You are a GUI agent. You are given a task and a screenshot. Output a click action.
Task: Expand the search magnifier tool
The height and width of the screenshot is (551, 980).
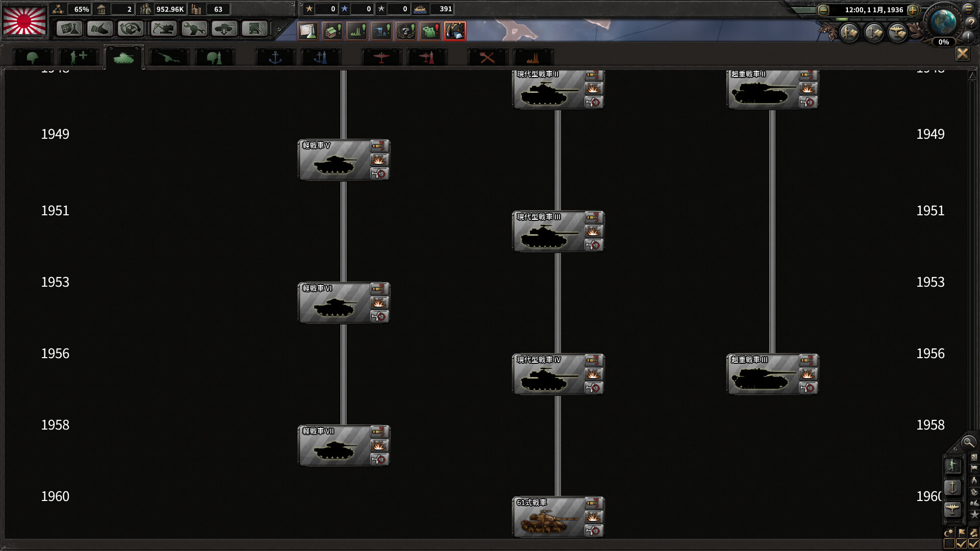(x=968, y=442)
